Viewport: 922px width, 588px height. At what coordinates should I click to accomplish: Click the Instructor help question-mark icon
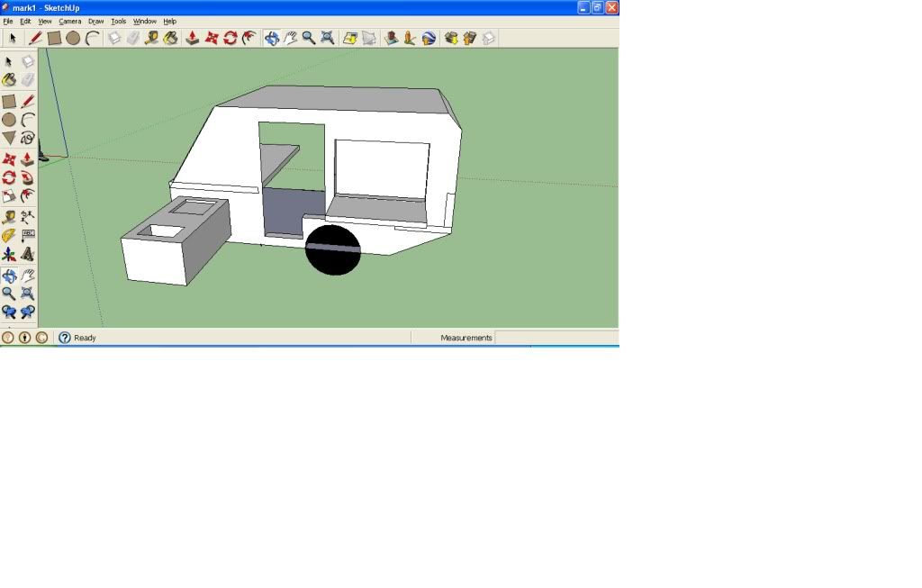65,338
